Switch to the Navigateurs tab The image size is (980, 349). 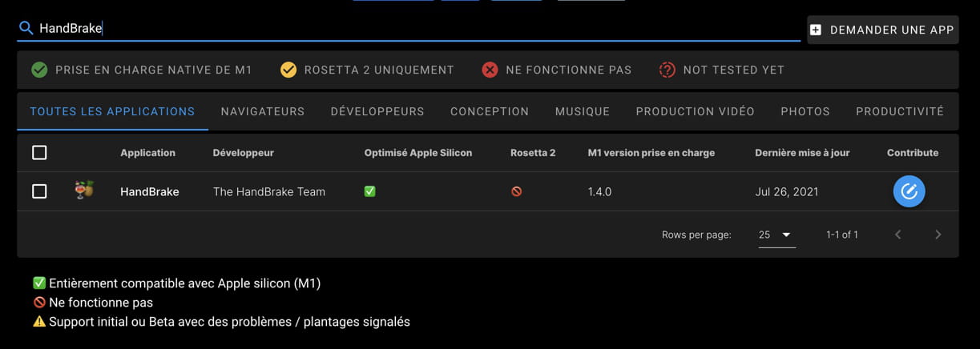click(263, 111)
